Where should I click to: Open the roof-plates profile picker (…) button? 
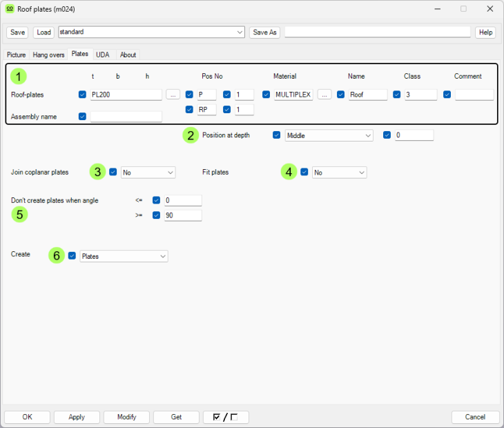pos(173,95)
